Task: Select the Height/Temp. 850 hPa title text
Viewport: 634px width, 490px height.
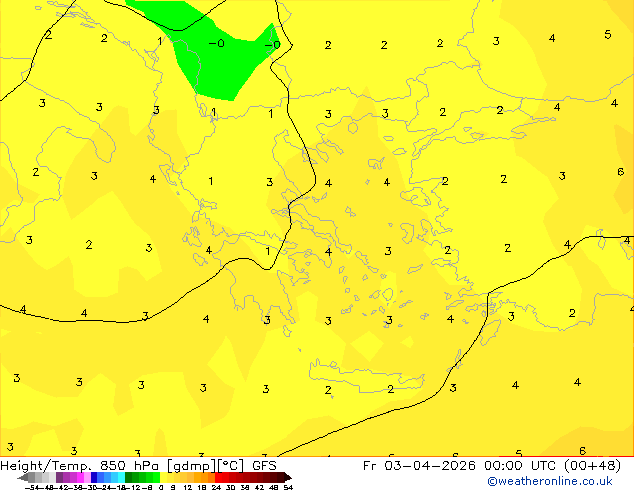Action: tap(79, 466)
